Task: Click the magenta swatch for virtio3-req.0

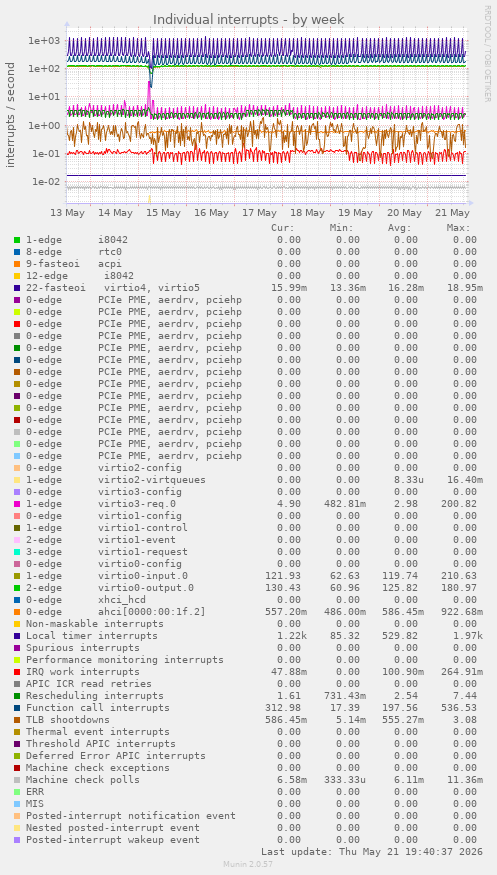Action: pyautogui.click(x=17, y=504)
